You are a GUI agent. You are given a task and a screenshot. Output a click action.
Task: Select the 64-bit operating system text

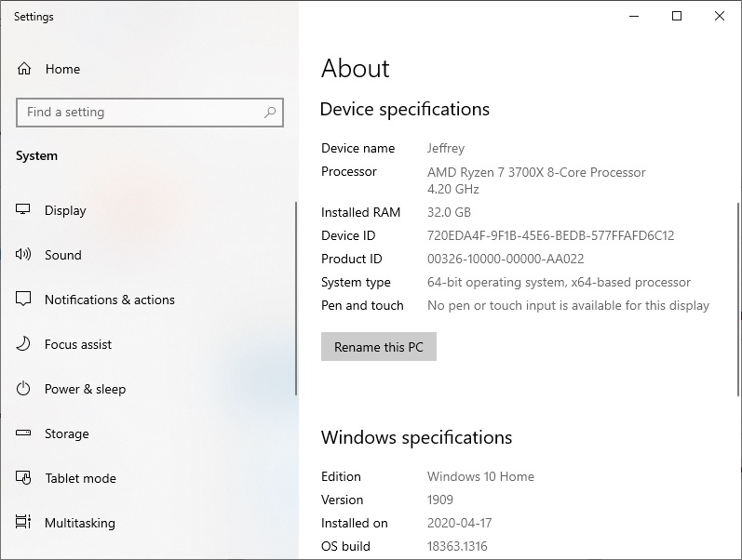tap(559, 283)
